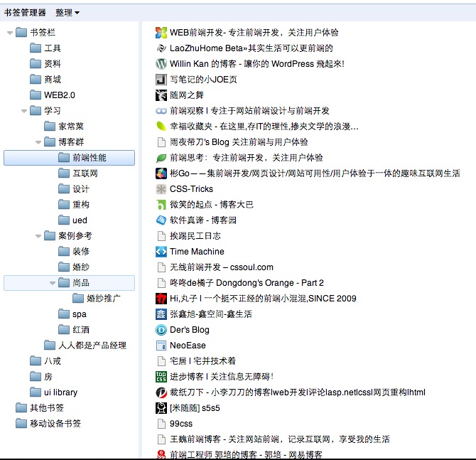Open 无线前端开发 – cssoul.com bookmark
The image size is (476, 460).
[x=222, y=267]
